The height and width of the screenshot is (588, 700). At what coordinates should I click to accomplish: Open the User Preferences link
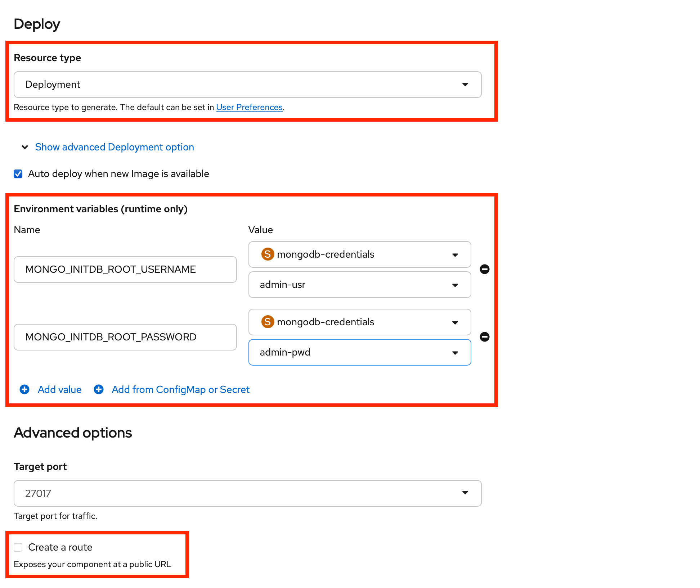(249, 107)
